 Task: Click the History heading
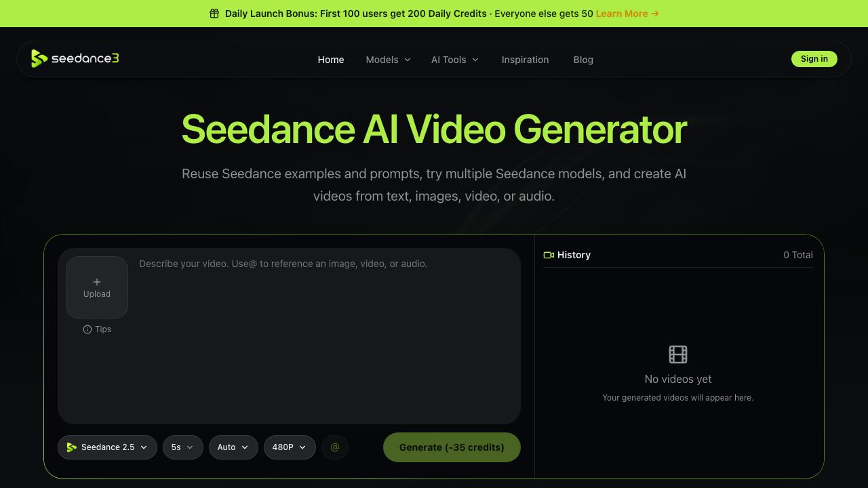tap(574, 255)
